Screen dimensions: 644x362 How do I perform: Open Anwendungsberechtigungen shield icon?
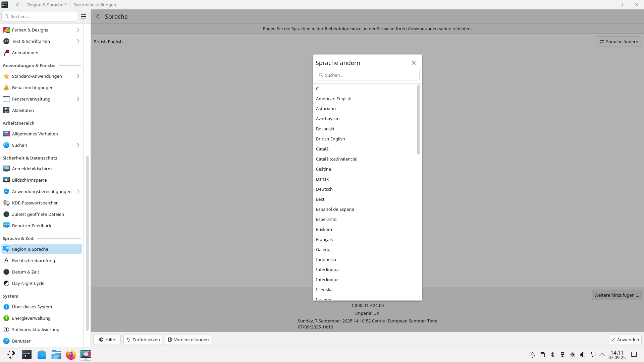[x=6, y=191]
